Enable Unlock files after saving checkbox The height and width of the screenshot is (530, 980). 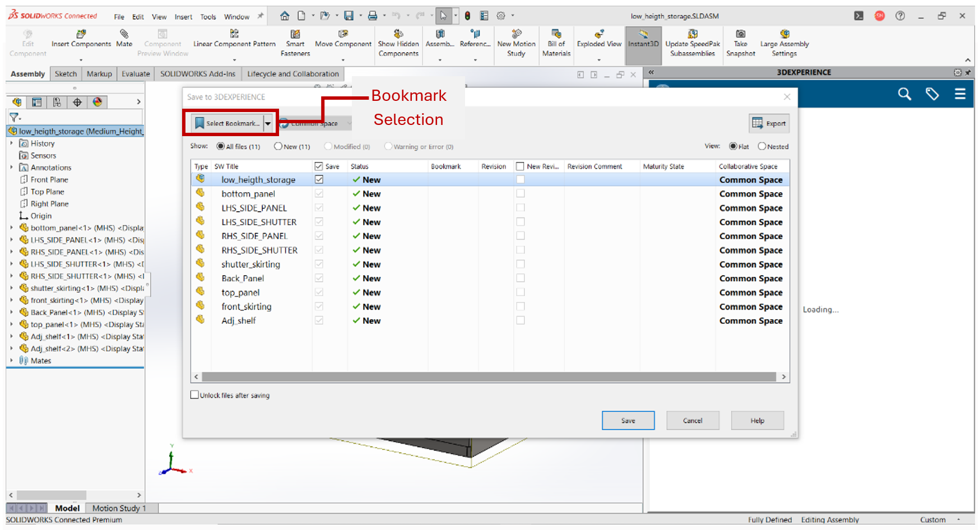[x=194, y=395]
